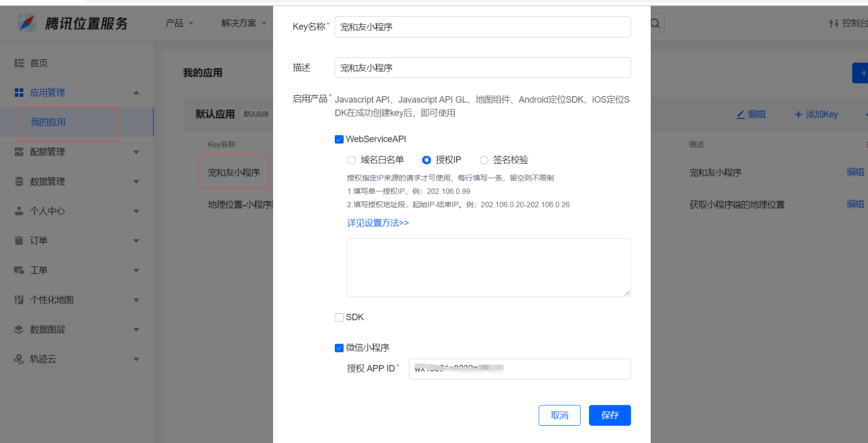Viewport: 868px width, 443px height.
Task: Select the 域名白名单 radio option
Action: pyautogui.click(x=352, y=160)
